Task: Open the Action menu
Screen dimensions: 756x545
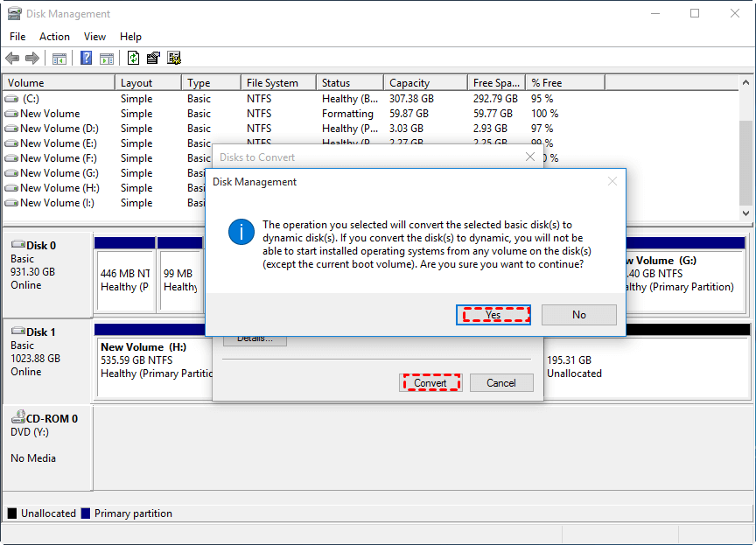Action: 54,37
